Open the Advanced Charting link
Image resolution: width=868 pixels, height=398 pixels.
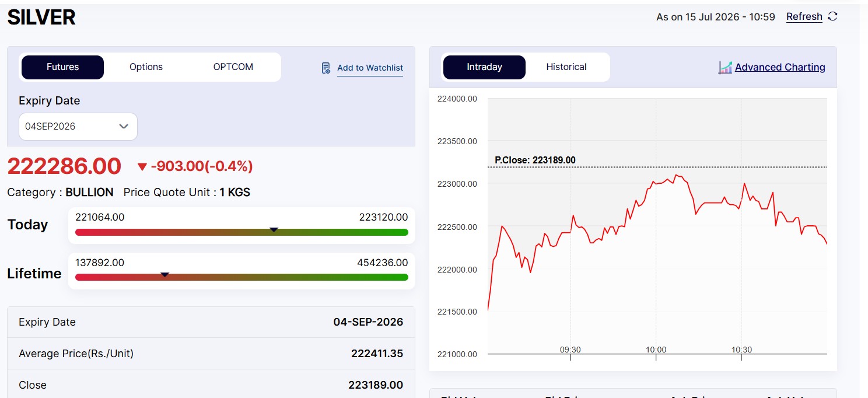(780, 67)
